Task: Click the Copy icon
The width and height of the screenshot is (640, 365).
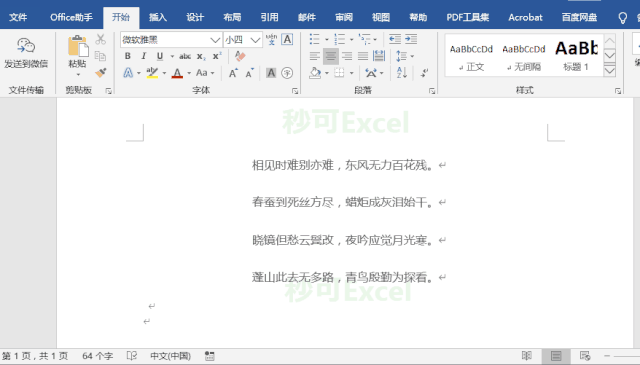Action: [100, 56]
